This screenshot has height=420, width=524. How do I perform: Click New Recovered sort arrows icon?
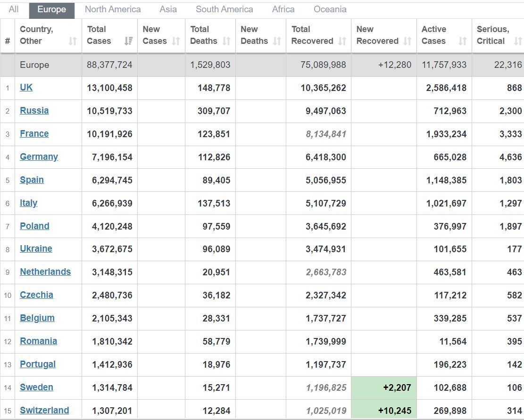pos(408,41)
